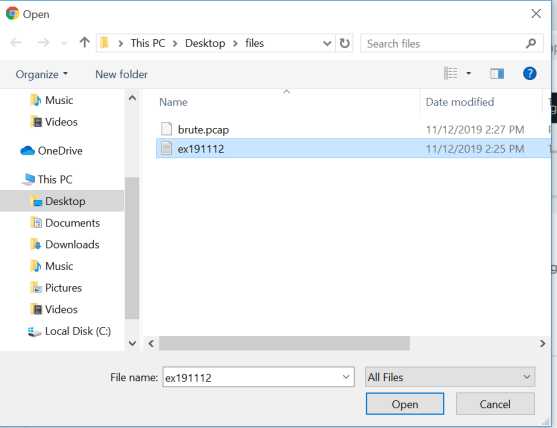This screenshot has height=428, width=557.
Task: Click the Back navigation arrow
Action: 16,43
